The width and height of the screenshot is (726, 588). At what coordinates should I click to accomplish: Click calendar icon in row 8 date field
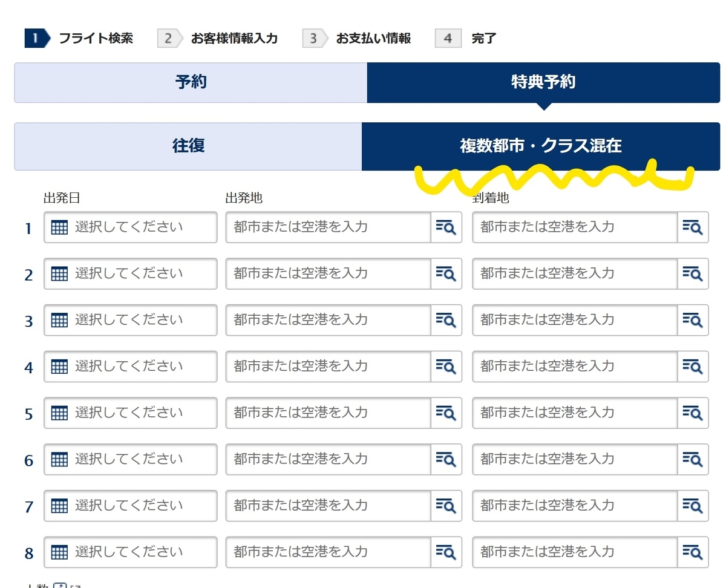pyautogui.click(x=59, y=552)
